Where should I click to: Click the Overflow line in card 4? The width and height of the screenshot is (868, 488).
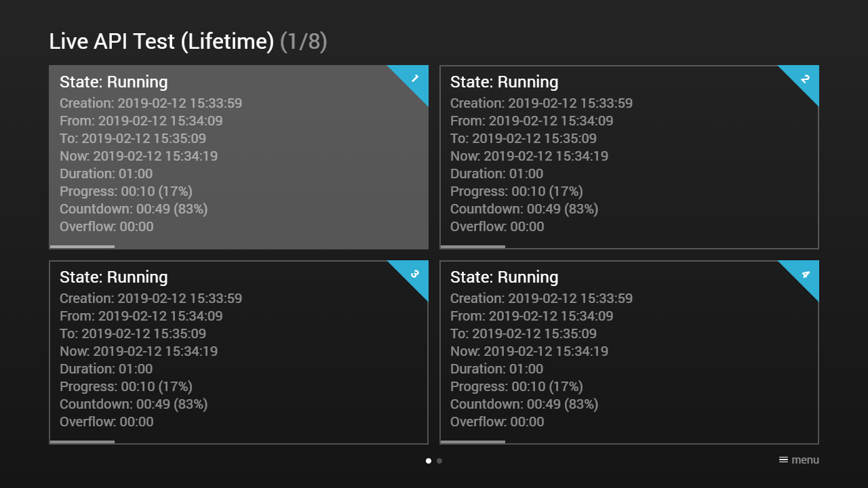[496, 422]
